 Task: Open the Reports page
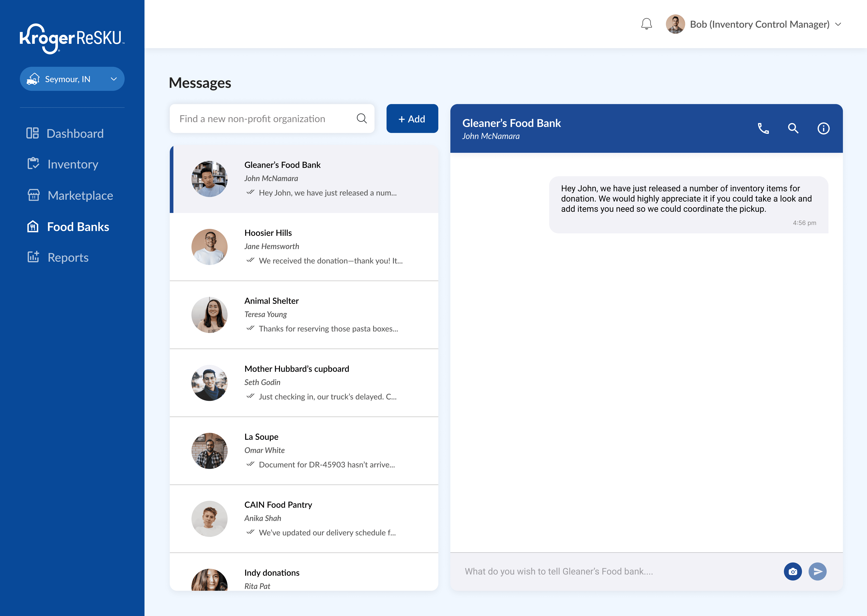(68, 258)
